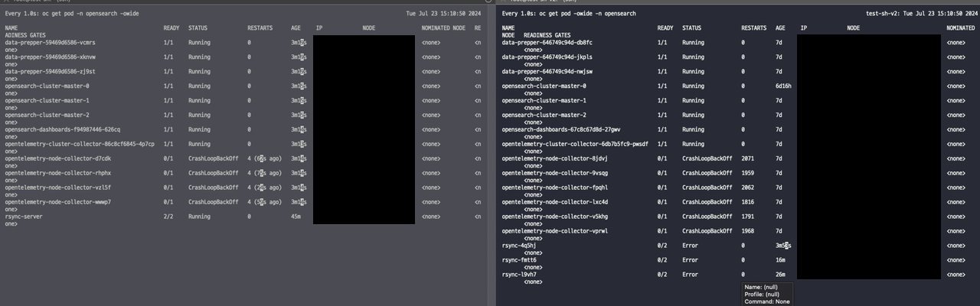The height and width of the screenshot is (306, 980).
Task: Click the rsync-l9vh7 pod name
Action: point(519,275)
